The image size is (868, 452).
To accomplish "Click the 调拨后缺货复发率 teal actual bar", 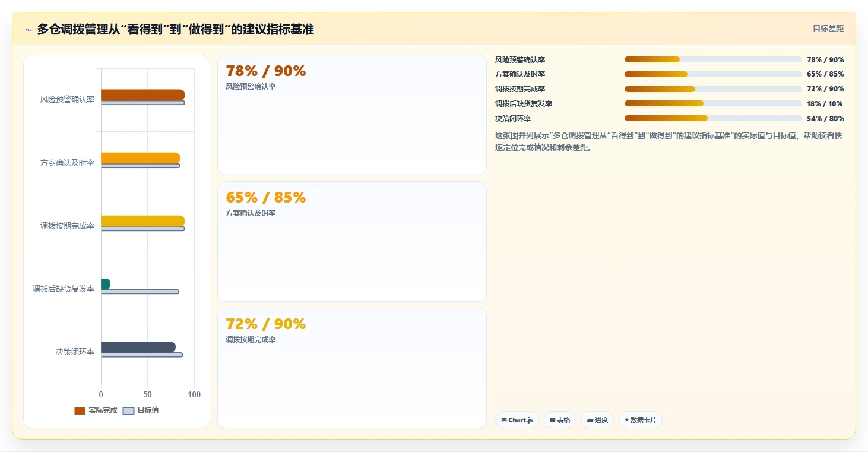I will coord(106,284).
